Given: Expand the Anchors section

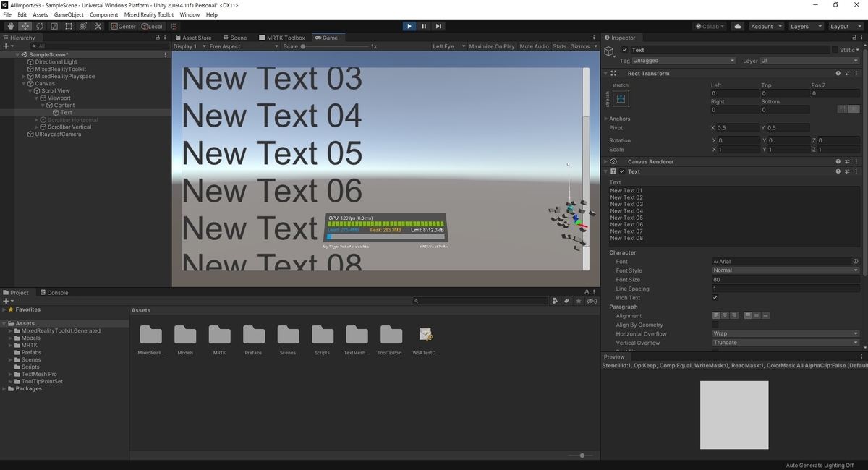Looking at the screenshot, I should pyautogui.click(x=606, y=119).
